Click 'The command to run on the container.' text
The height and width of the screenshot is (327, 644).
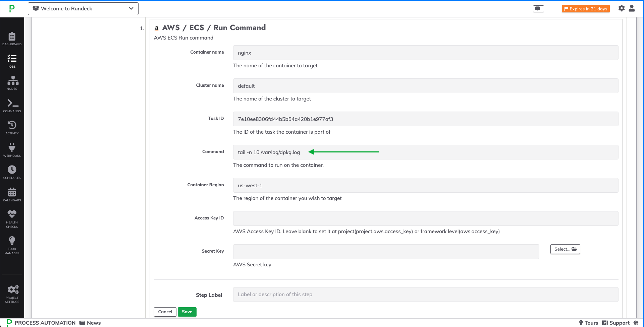(278, 165)
